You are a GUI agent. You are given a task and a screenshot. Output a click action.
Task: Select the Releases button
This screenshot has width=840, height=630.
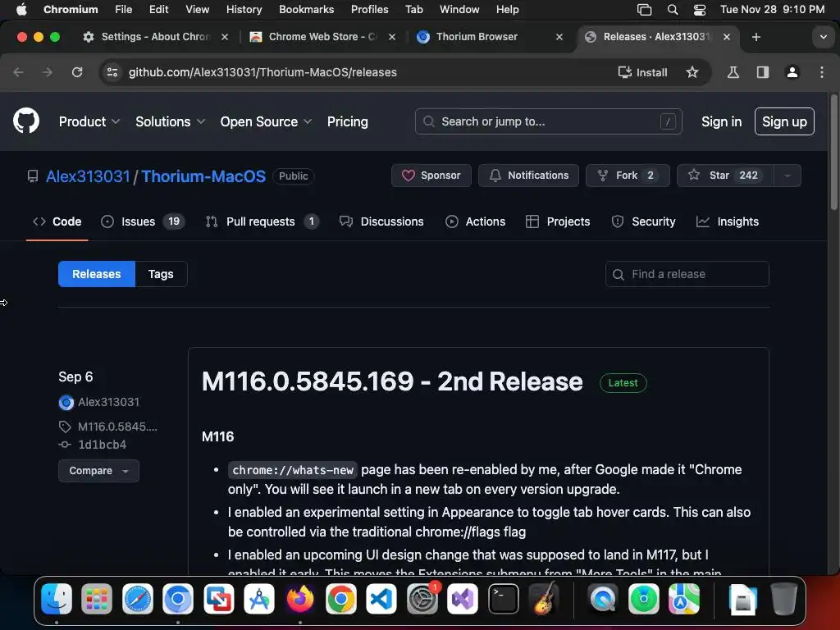point(97,274)
